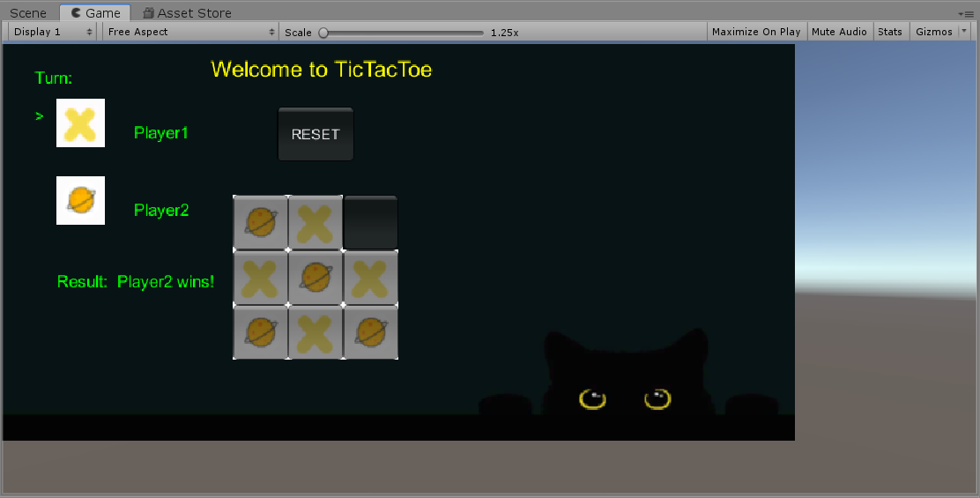
Task: Toggle Gizmos in Game view
Action: (934, 32)
